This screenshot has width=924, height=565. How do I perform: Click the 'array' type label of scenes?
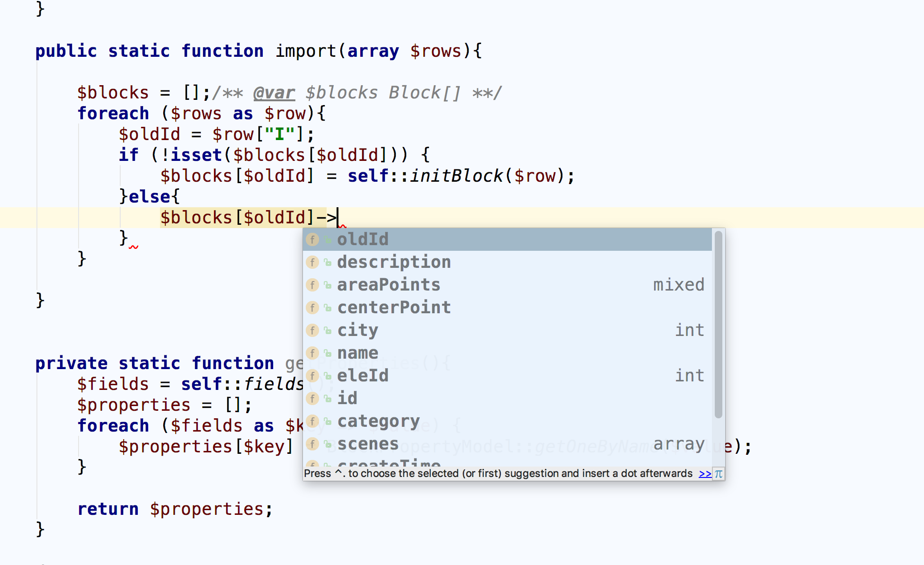(x=679, y=444)
